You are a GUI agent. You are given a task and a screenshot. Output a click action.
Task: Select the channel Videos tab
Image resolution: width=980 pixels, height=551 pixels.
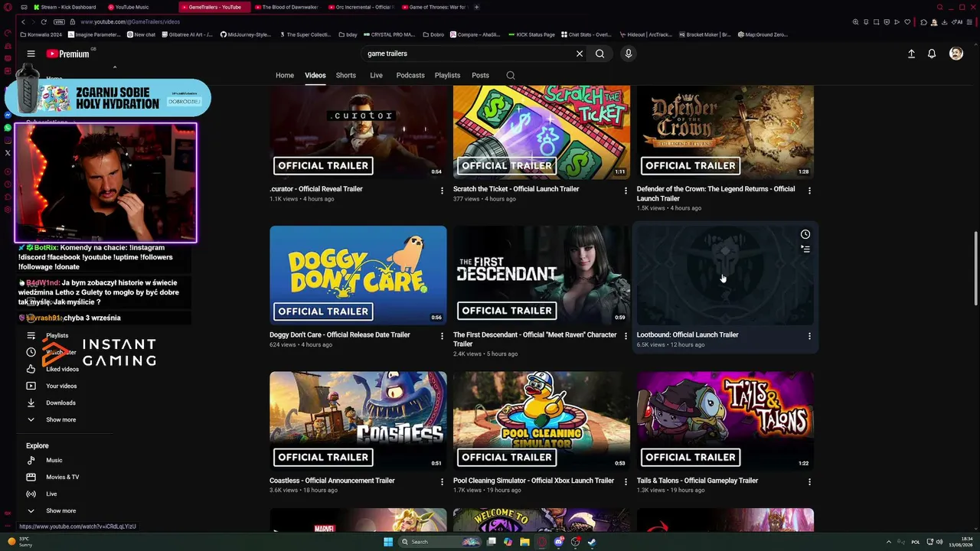315,76
